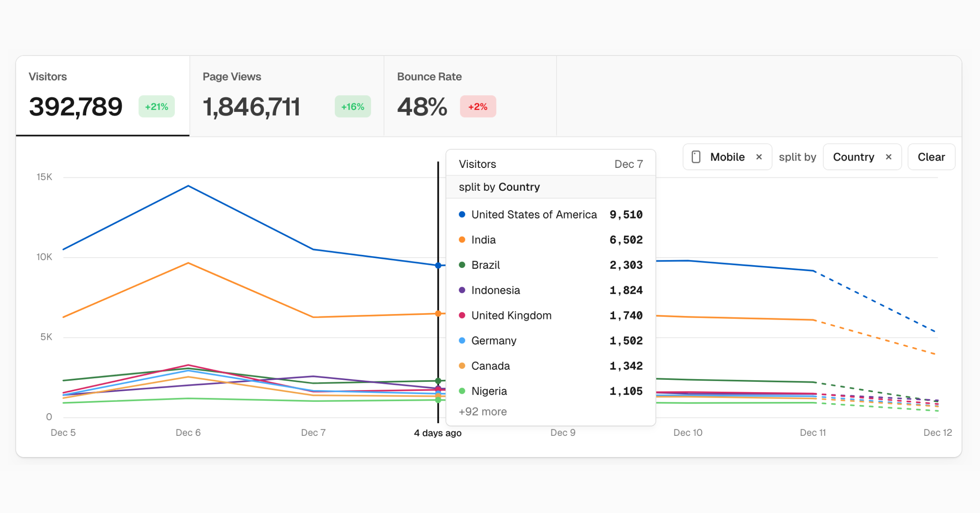
Task: Select Nigeria's green legend dot
Action: pyautogui.click(x=462, y=391)
